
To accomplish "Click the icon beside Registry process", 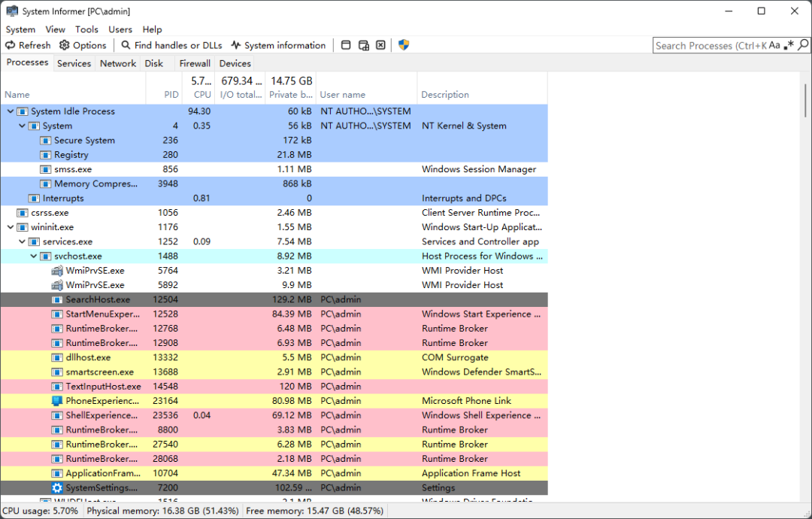I will 46,155.
